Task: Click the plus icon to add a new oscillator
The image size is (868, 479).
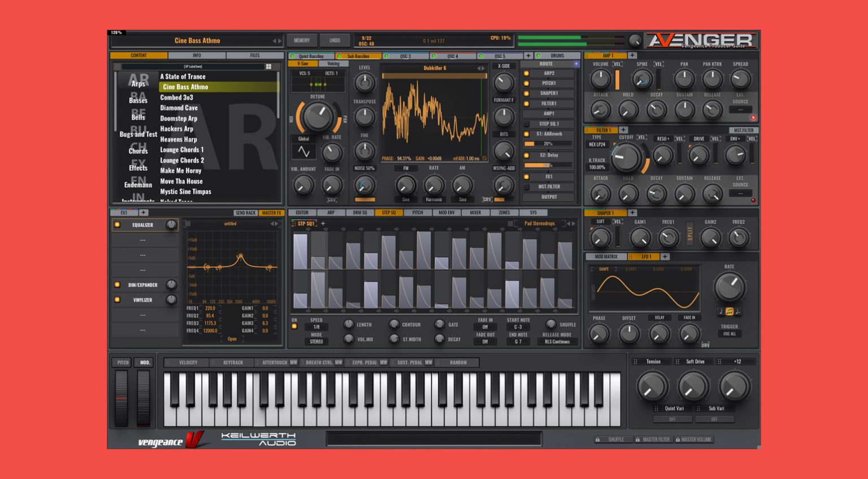Action: point(528,56)
